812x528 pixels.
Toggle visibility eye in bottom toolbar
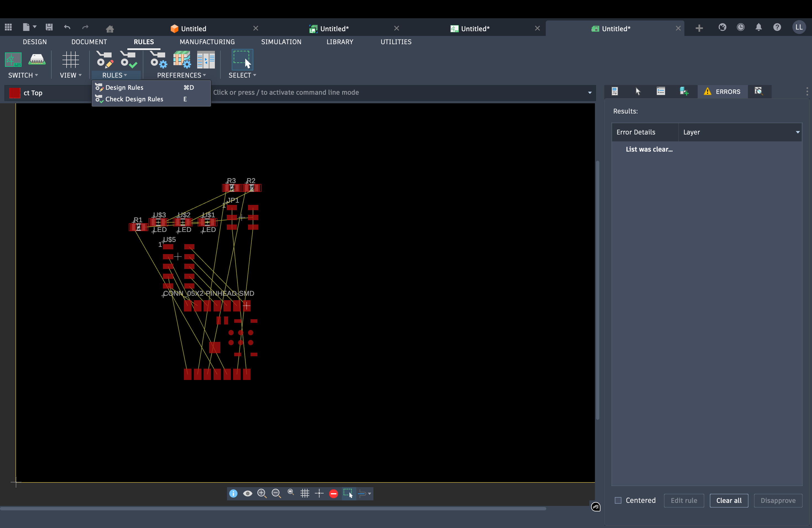pos(247,493)
